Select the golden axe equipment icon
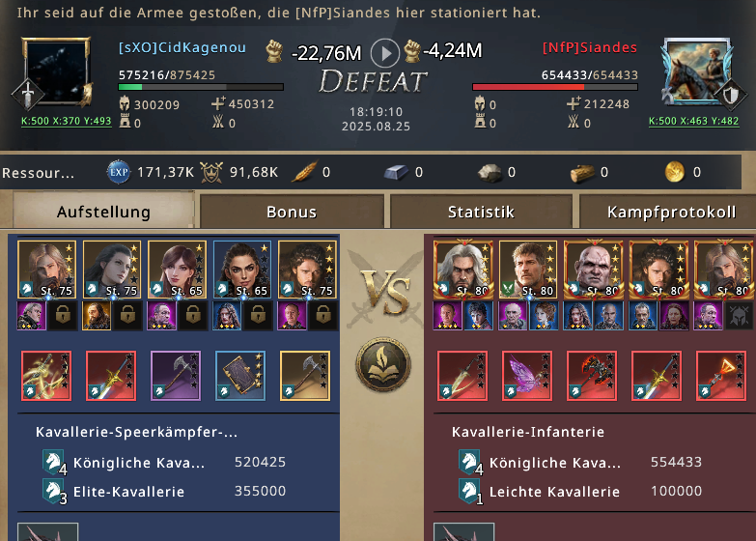This screenshot has width=756, height=541. pyautogui.click(x=305, y=376)
